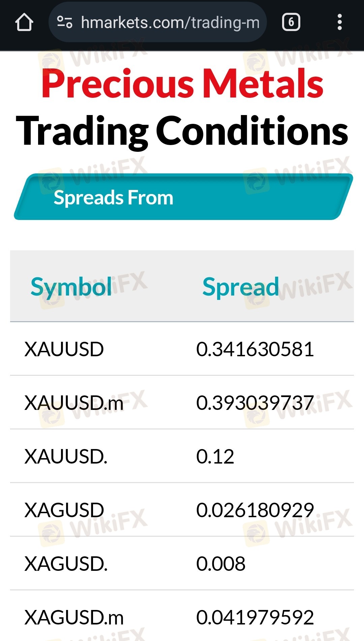Viewport: 364px width, 641px height.
Task: Click the Spread column header
Action: pos(241,287)
